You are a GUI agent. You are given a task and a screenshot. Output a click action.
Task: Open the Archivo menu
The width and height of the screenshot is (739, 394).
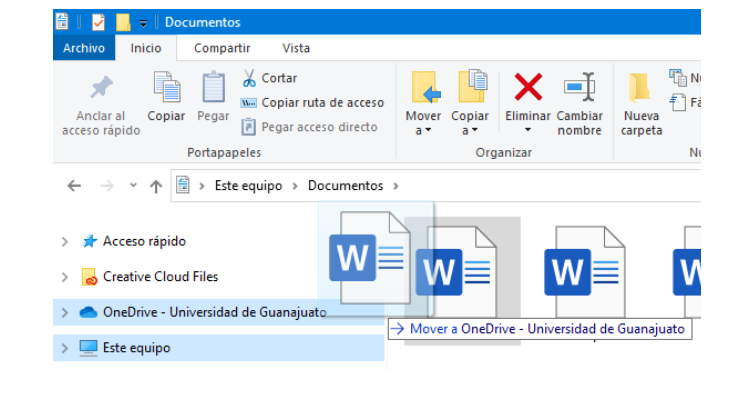point(84,48)
